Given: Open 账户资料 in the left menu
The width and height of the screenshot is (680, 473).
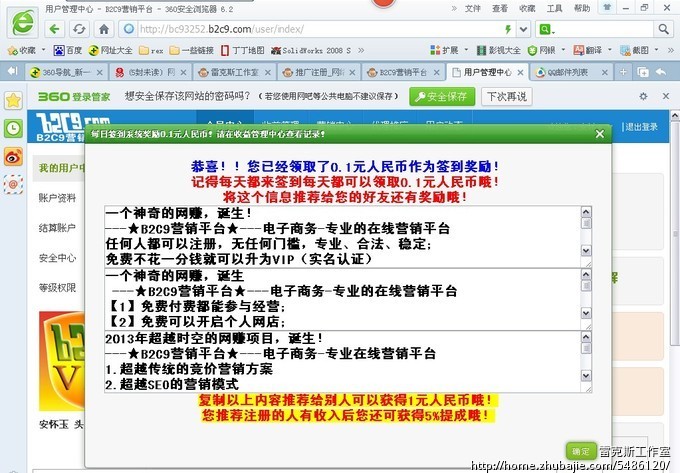Looking at the screenshot, I should click(x=58, y=198).
